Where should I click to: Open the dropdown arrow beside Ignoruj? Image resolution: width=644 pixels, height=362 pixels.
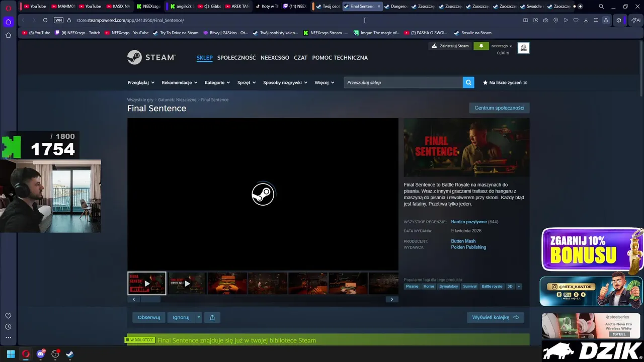pos(199,317)
